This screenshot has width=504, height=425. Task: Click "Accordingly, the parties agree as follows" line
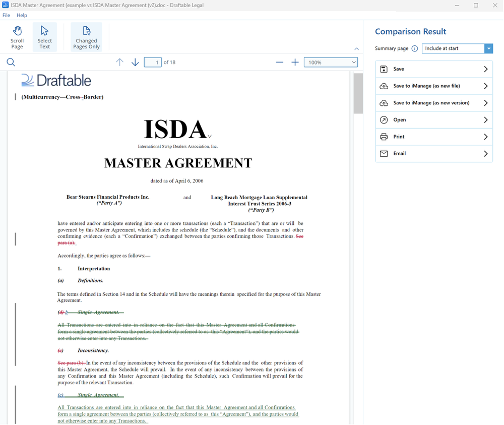point(104,256)
